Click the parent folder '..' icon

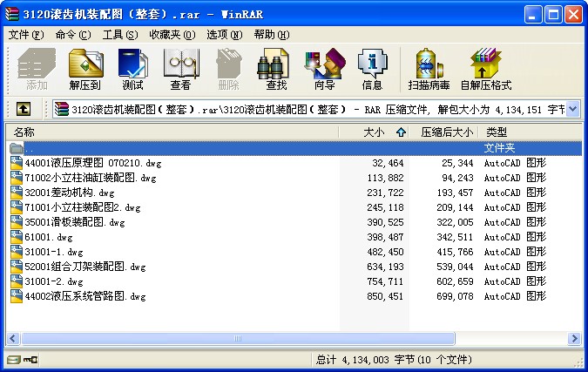coord(17,148)
